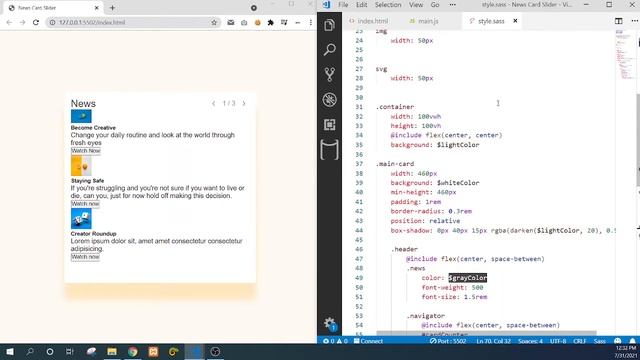The width and height of the screenshot is (640, 360).
Task: Open Task View on the taskbar
Action: tap(70, 351)
